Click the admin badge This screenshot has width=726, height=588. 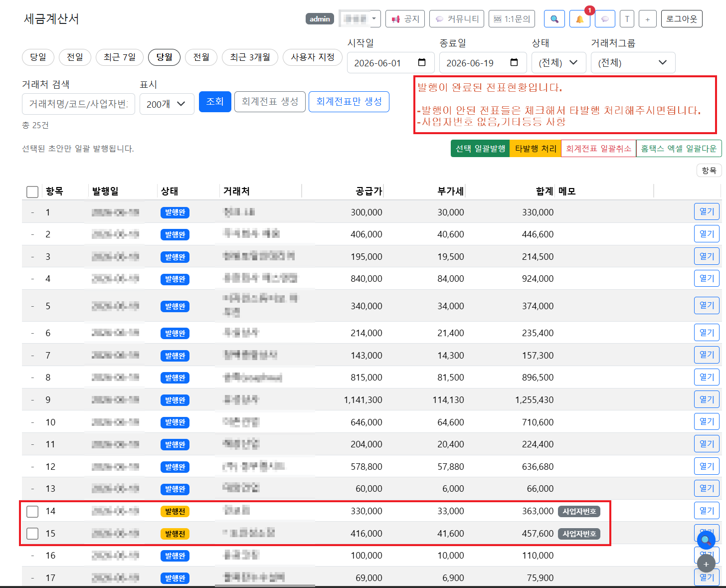point(320,19)
